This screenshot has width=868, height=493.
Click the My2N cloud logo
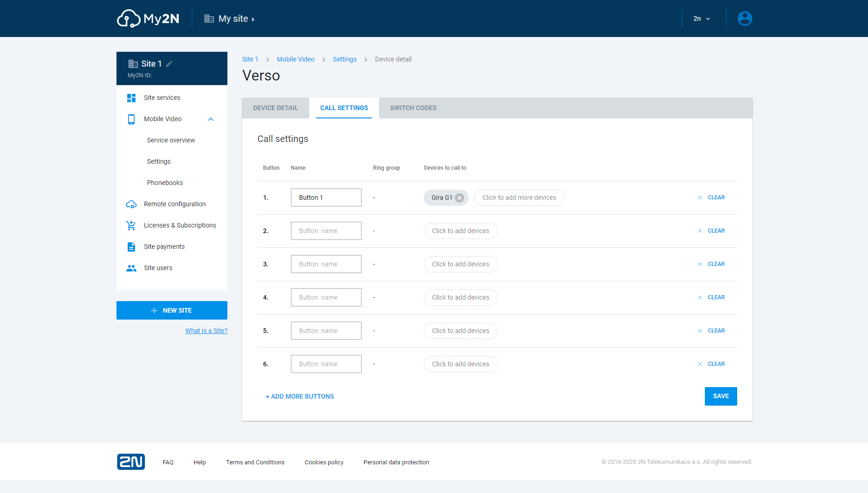pyautogui.click(x=148, y=18)
